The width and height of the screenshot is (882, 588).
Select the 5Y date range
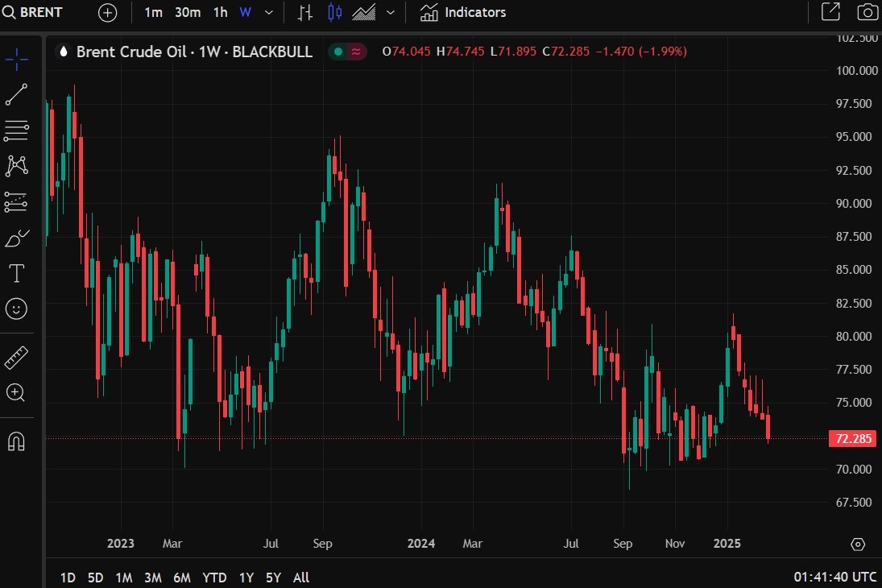(x=273, y=578)
